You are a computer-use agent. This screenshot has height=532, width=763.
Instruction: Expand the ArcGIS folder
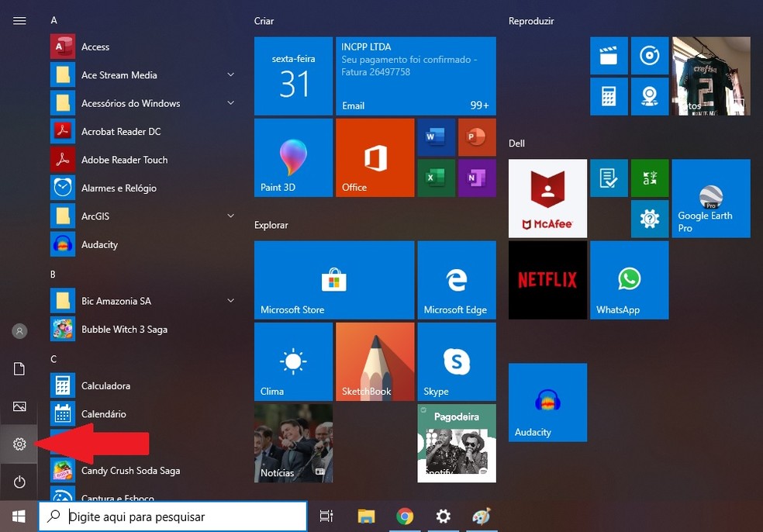[230, 216]
